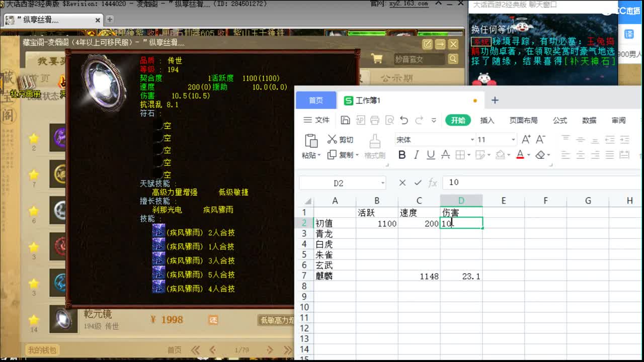
Task: Click the edit note icon on 藏宝阁 title bar
Action: click(x=427, y=44)
